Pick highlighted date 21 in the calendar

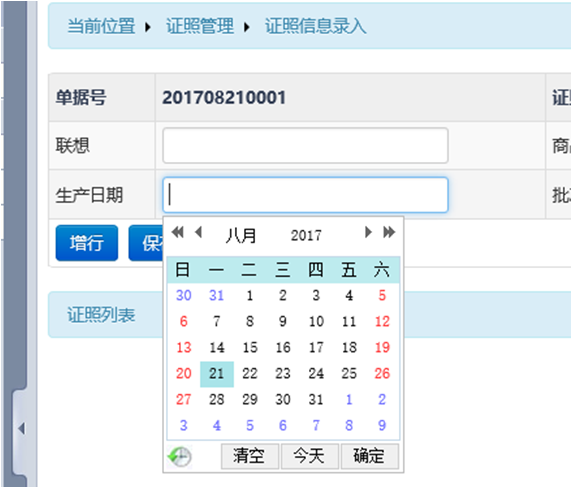(217, 374)
